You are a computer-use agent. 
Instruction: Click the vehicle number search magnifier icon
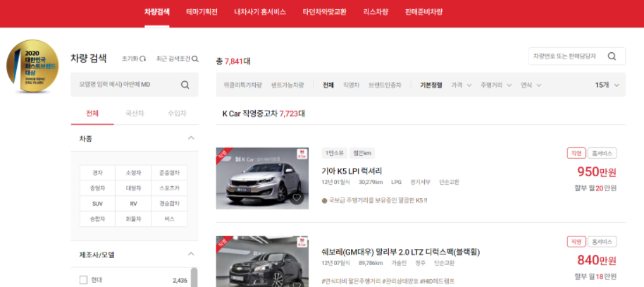(612, 56)
